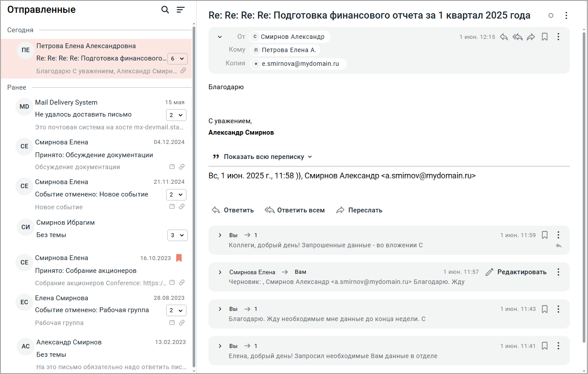The image size is (588, 374).
Task: Open the sort and filter menu icon
Action: pos(180,10)
